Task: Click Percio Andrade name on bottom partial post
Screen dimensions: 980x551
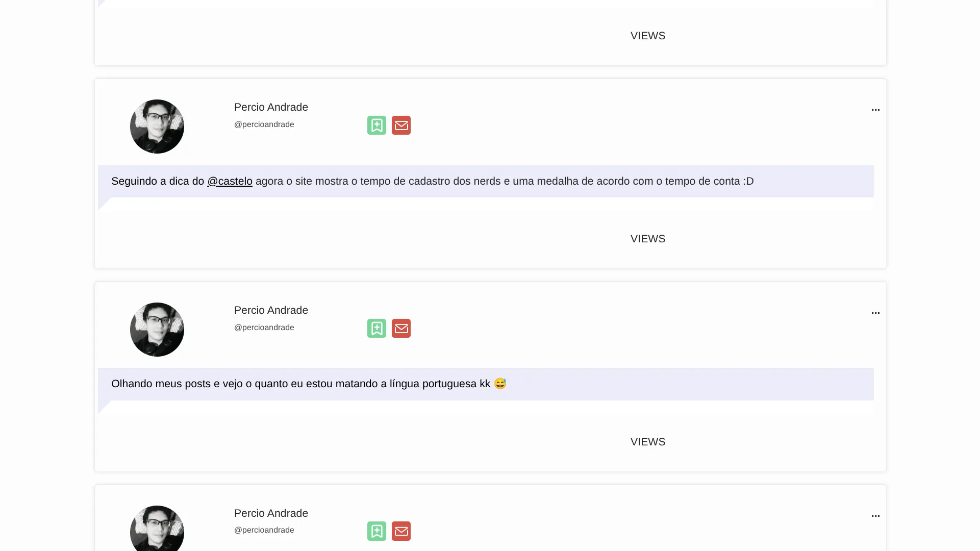Action: pyautogui.click(x=271, y=513)
